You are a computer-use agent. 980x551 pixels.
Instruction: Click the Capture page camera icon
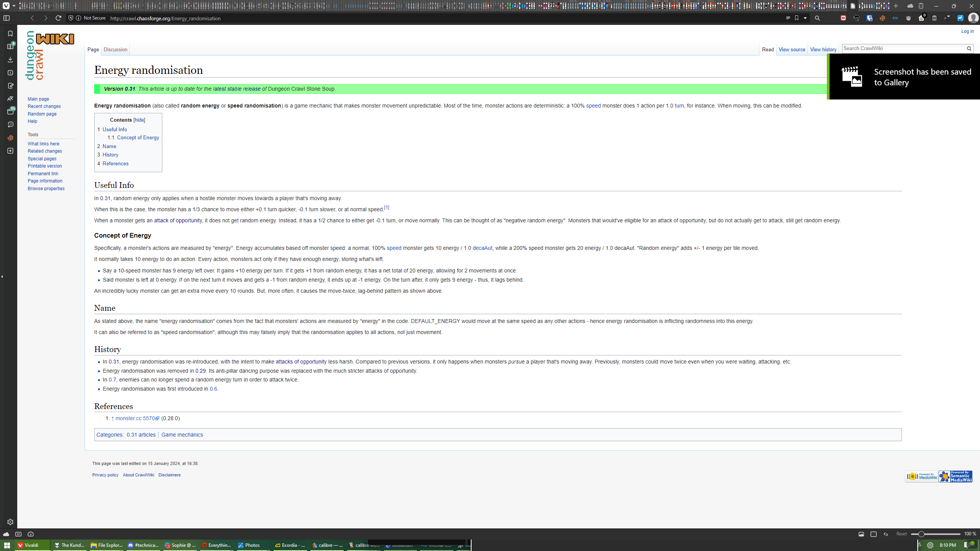tap(31, 534)
